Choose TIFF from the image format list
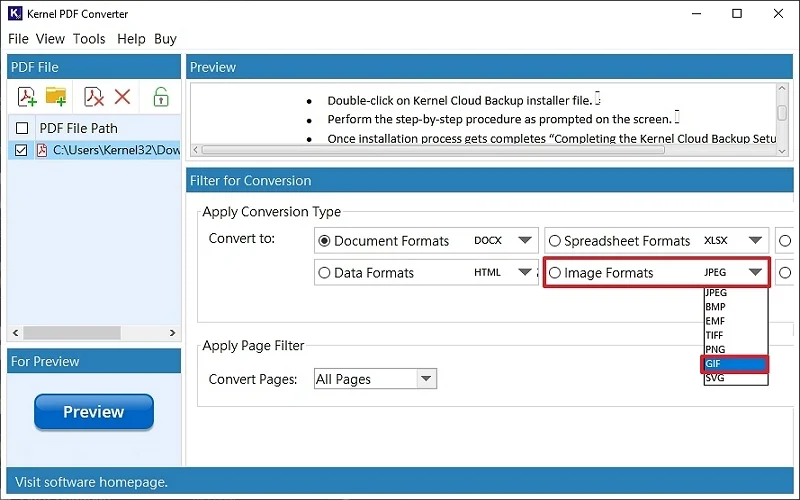Screen dimensions: 800x500 (x=736, y=335)
